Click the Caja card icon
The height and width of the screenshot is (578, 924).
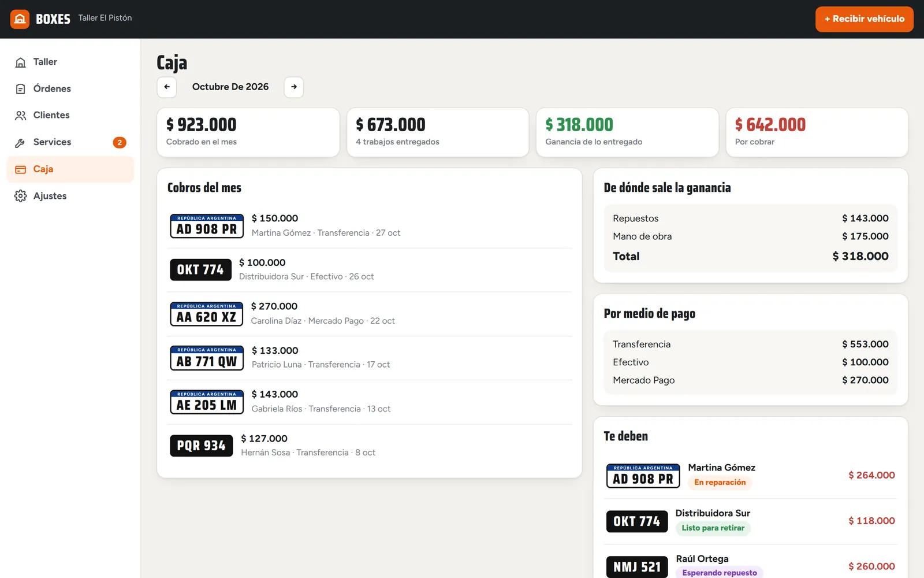(21, 169)
